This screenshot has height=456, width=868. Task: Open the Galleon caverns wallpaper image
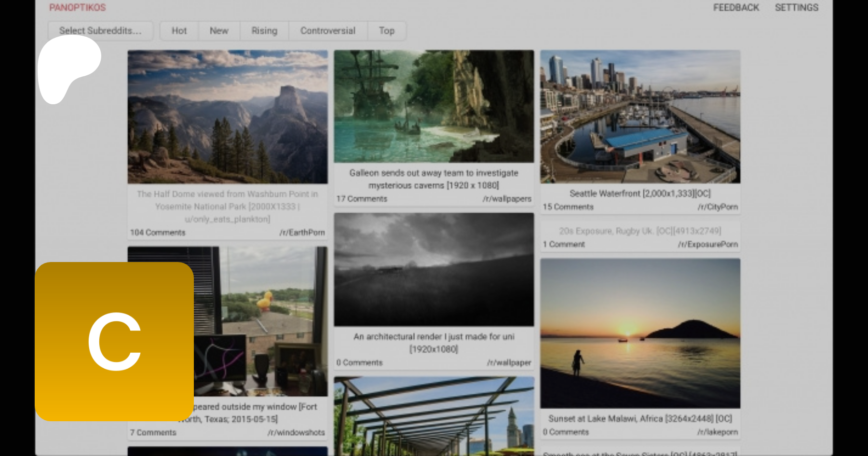[x=434, y=106]
